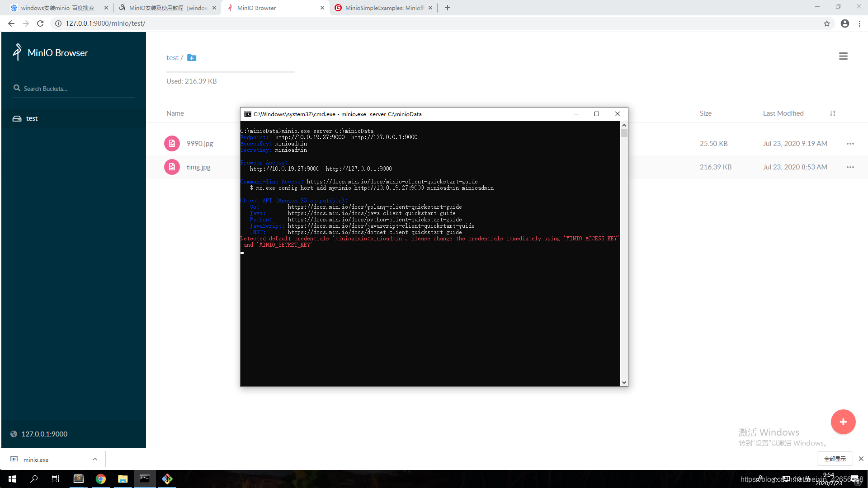Open the hamburger menu in MinIO Browser

click(x=843, y=56)
